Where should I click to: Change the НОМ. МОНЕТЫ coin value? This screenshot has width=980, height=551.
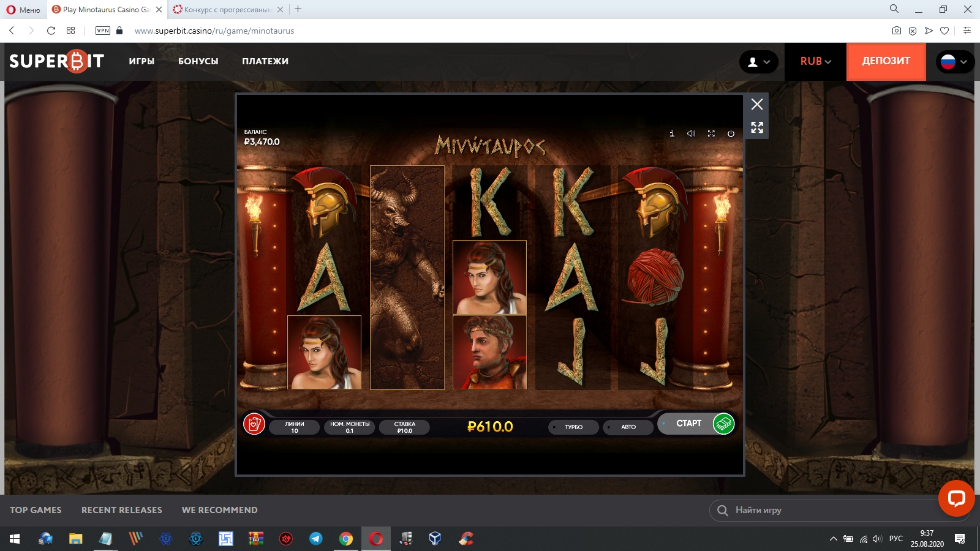click(x=350, y=427)
